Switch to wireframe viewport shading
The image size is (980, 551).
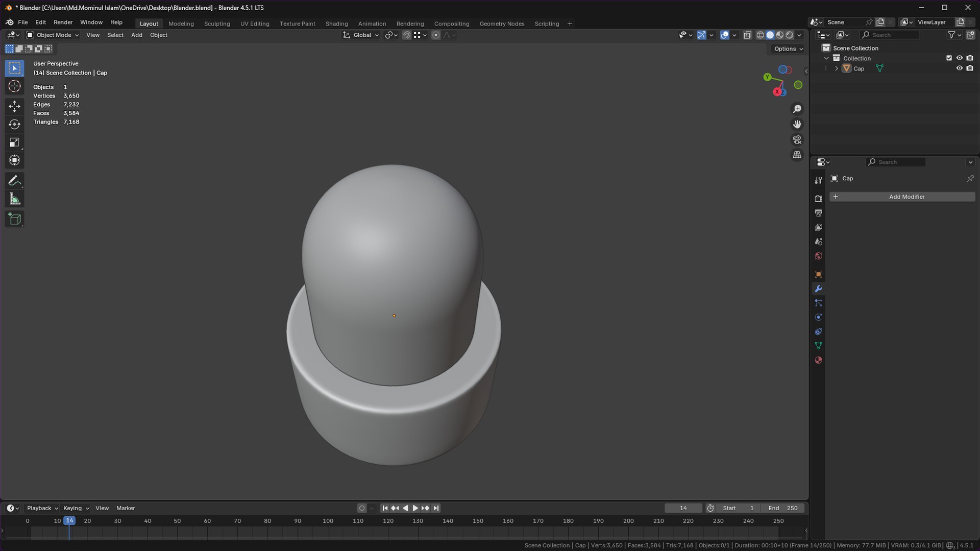pos(760,35)
